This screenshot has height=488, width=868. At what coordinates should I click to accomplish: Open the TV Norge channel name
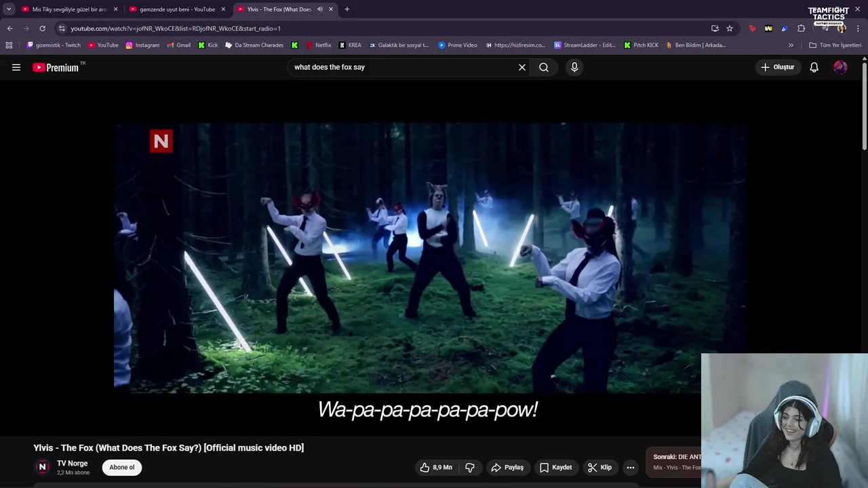72,464
